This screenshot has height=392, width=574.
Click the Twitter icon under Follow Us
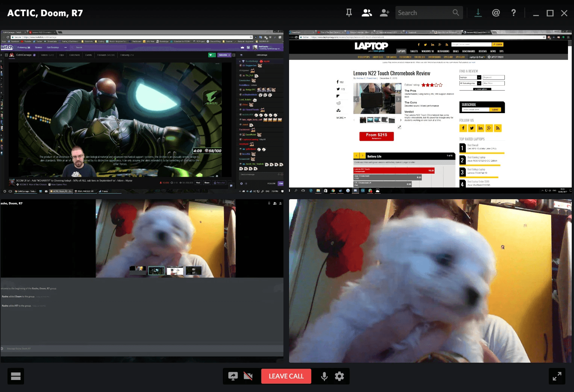472,128
